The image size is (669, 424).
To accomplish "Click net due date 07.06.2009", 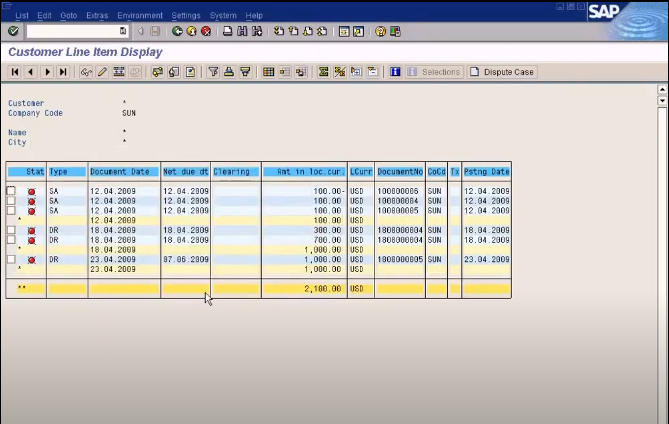I will click(186, 259).
